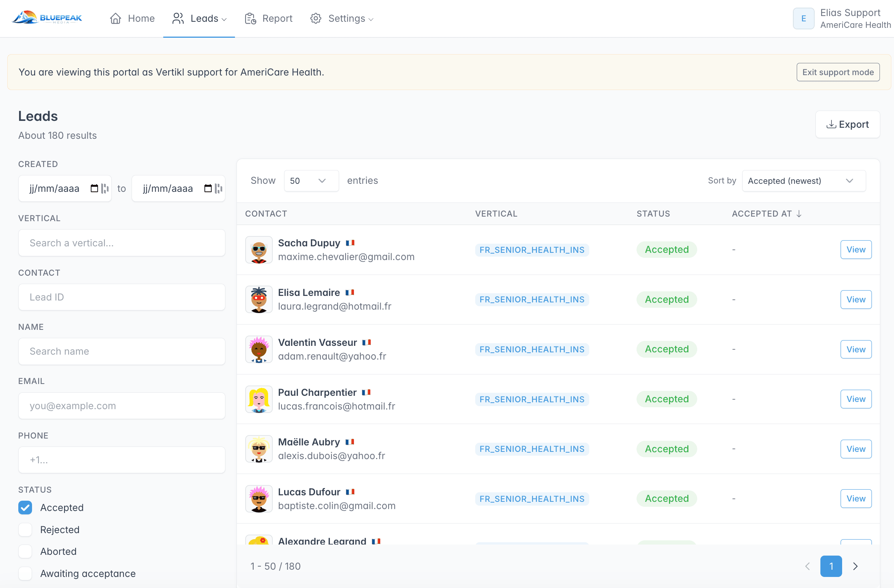Click French flag next to Sacha Dupuy
This screenshot has height=588, width=894.
pyautogui.click(x=350, y=243)
